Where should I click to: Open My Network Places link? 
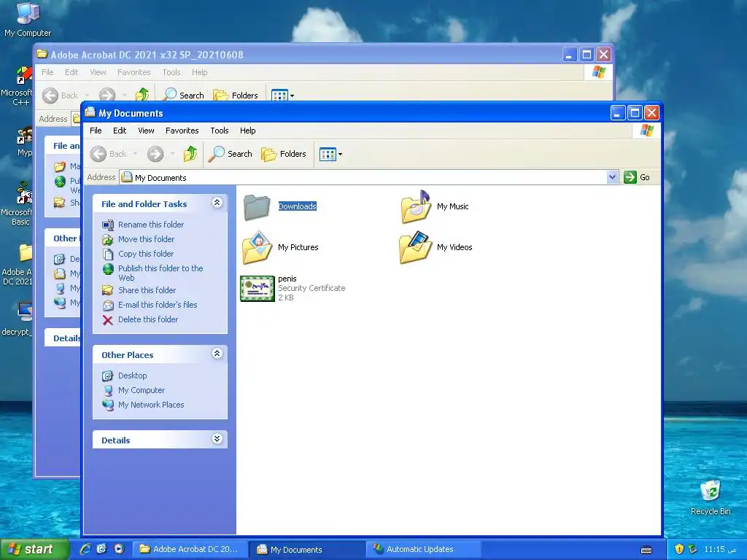(x=151, y=405)
